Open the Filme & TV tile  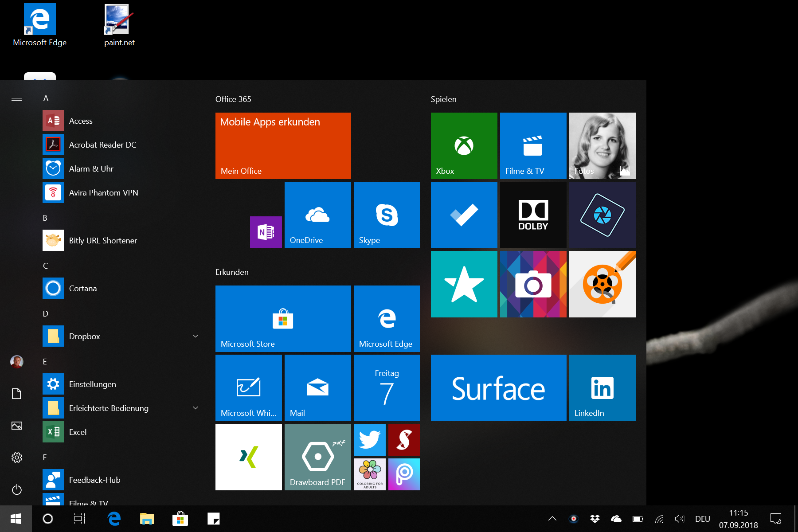533,146
